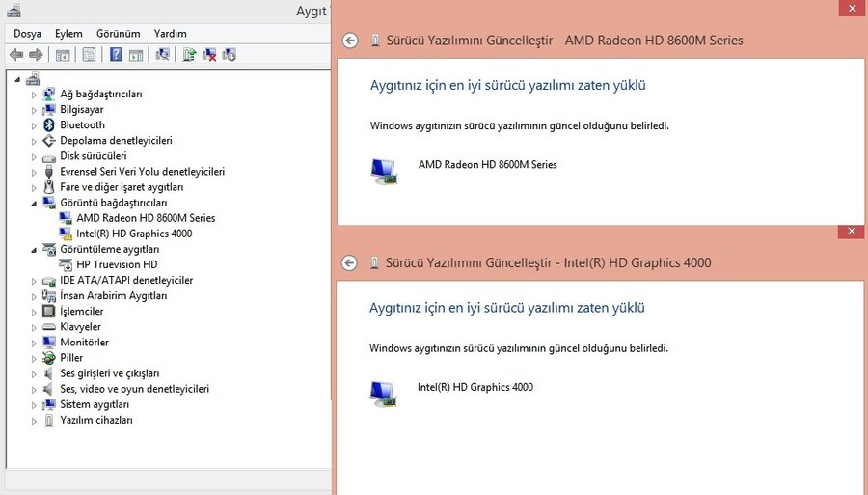Select AMD Radeon HD 8600M Series device
The height and width of the screenshot is (495, 868).
[x=146, y=218]
